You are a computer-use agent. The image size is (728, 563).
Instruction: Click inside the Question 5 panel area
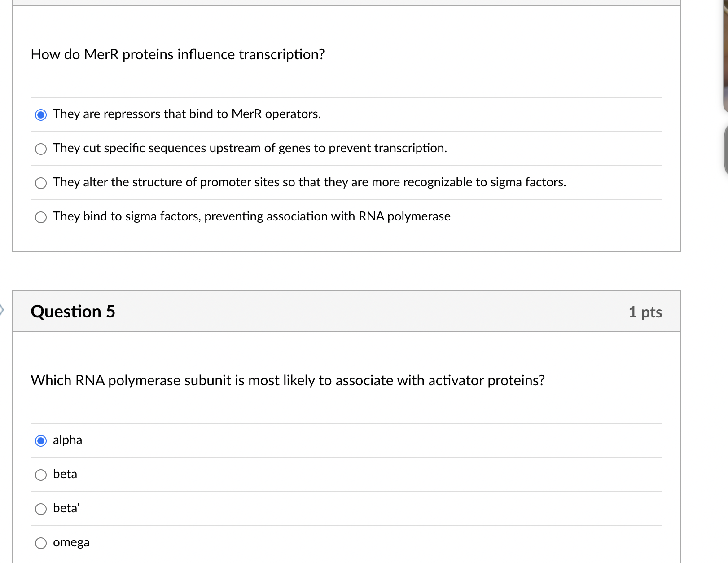[x=346, y=404]
